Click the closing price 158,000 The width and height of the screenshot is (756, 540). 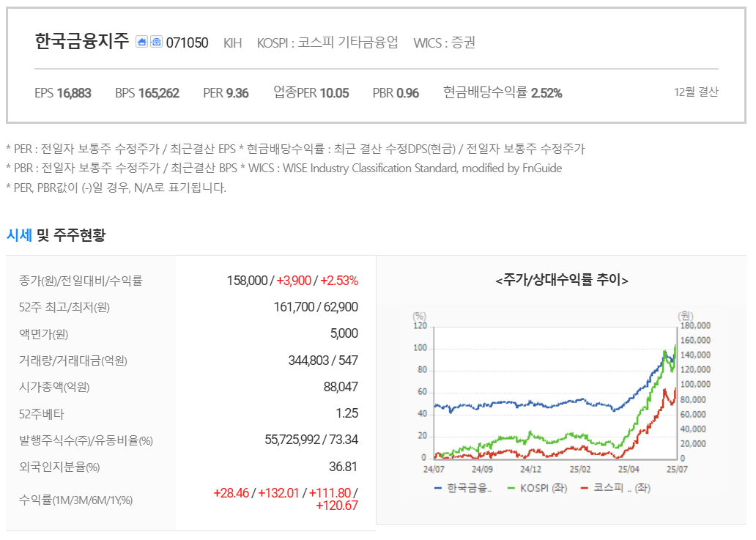[248, 281]
